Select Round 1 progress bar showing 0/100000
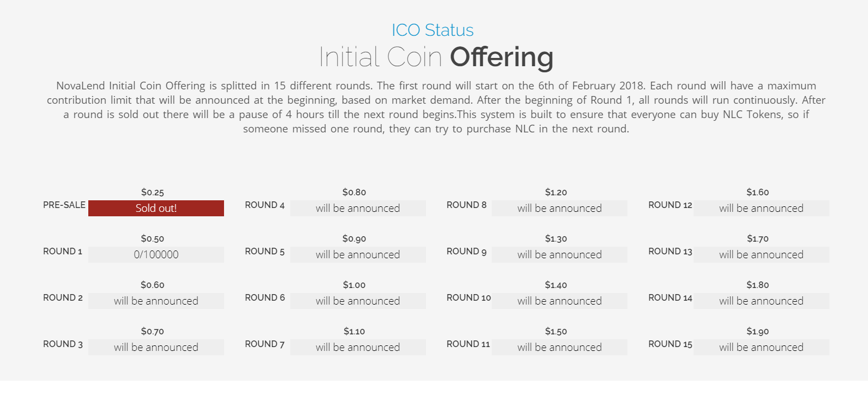868x405 pixels. tap(156, 254)
